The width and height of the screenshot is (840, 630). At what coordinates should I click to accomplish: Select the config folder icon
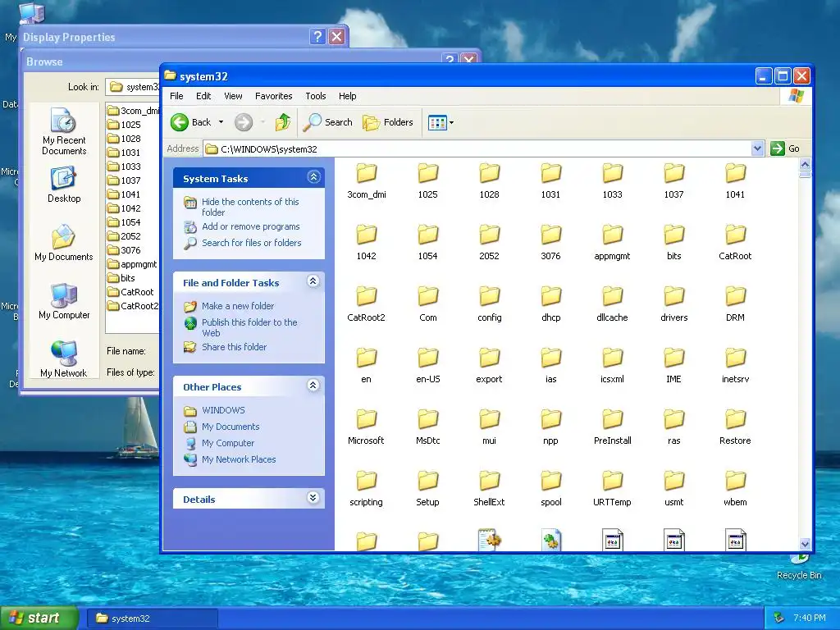pyautogui.click(x=490, y=296)
